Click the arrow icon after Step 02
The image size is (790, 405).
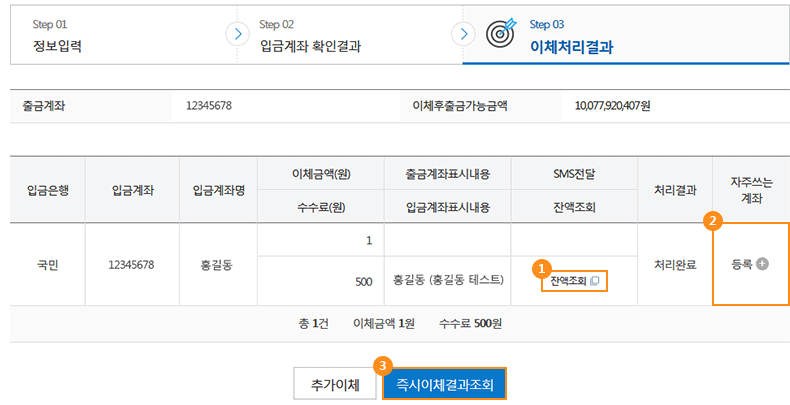464,34
